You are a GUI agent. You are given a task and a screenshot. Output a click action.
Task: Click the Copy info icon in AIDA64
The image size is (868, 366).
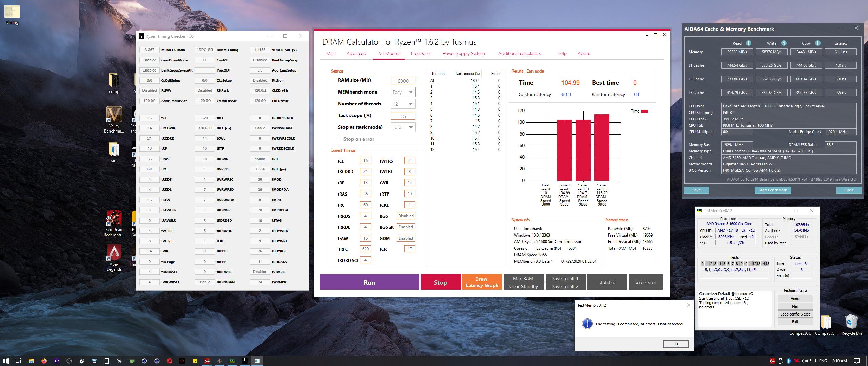pyautogui.click(x=817, y=43)
